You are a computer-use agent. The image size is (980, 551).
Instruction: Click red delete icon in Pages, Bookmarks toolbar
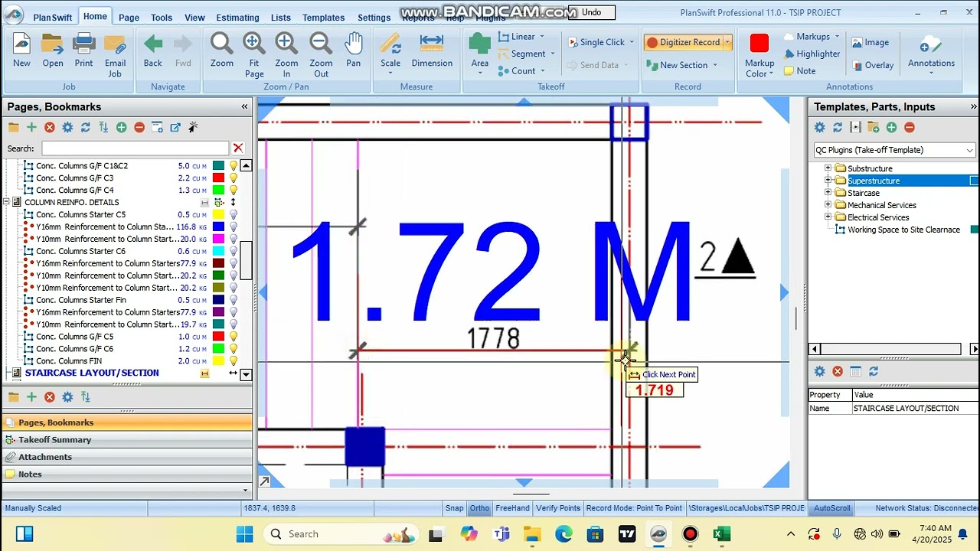(x=50, y=127)
